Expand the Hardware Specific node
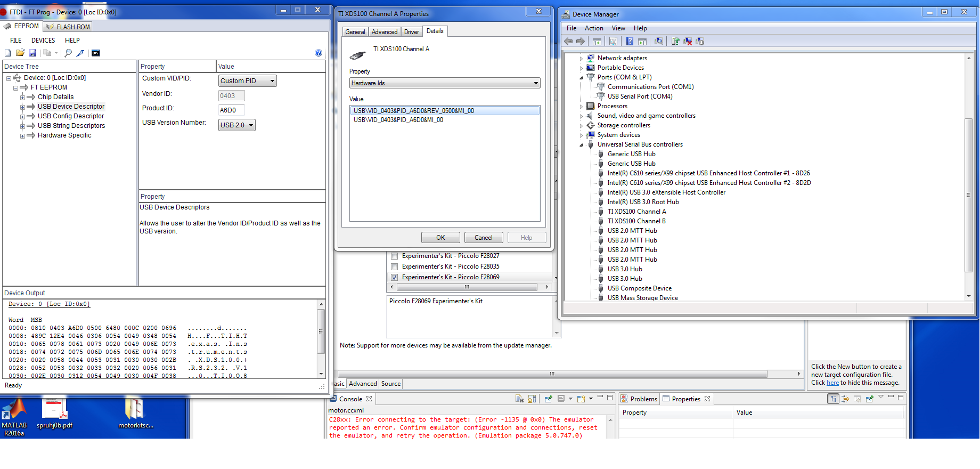This screenshot has width=980, height=469. pos(22,136)
